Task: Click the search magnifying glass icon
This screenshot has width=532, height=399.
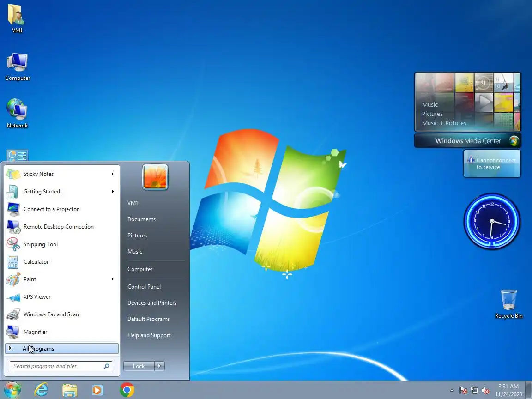Action: pos(106,366)
